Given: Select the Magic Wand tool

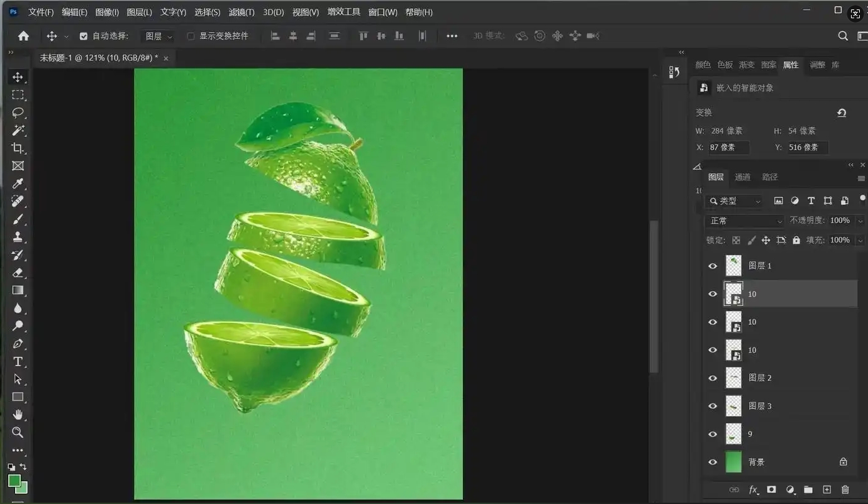Looking at the screenshot, I should 18,130.
